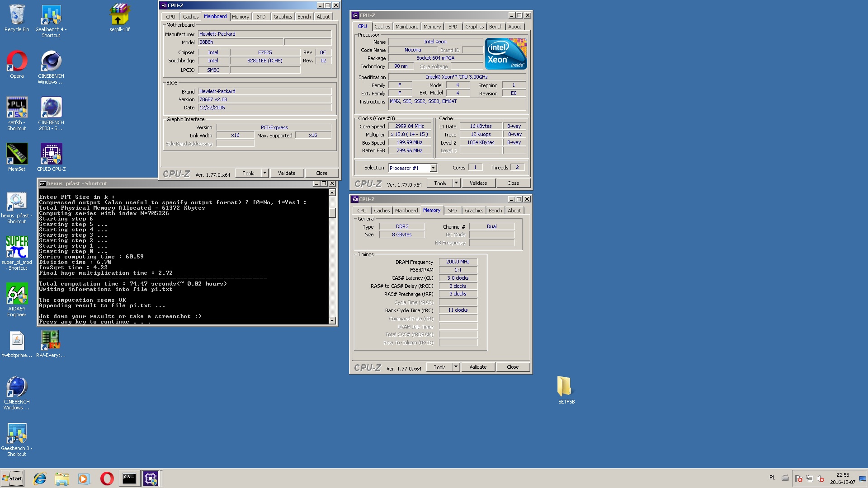Select Mainboard tab in Memory CPU-Z window
The image size is (868, 488).
click(406, 211)
